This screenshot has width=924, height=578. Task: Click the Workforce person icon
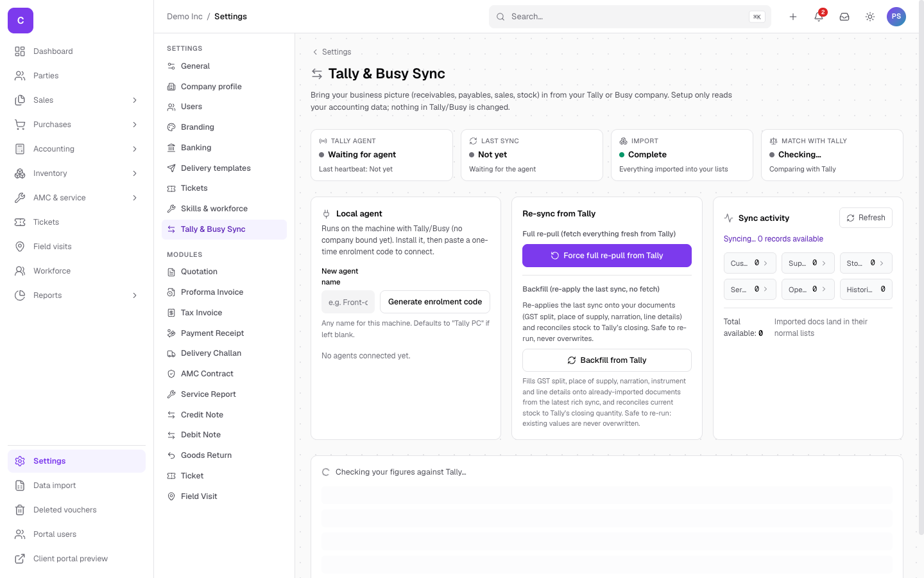pyautogui.click(x=20, y=271)
